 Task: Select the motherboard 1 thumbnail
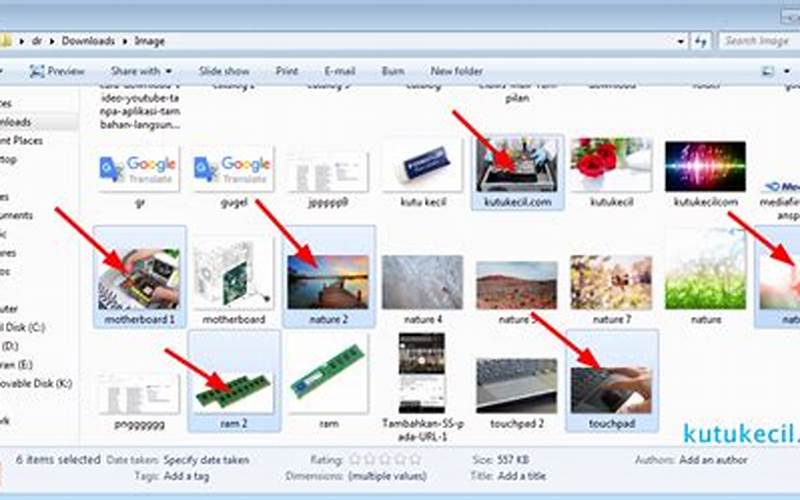click(x=139, y=279)
